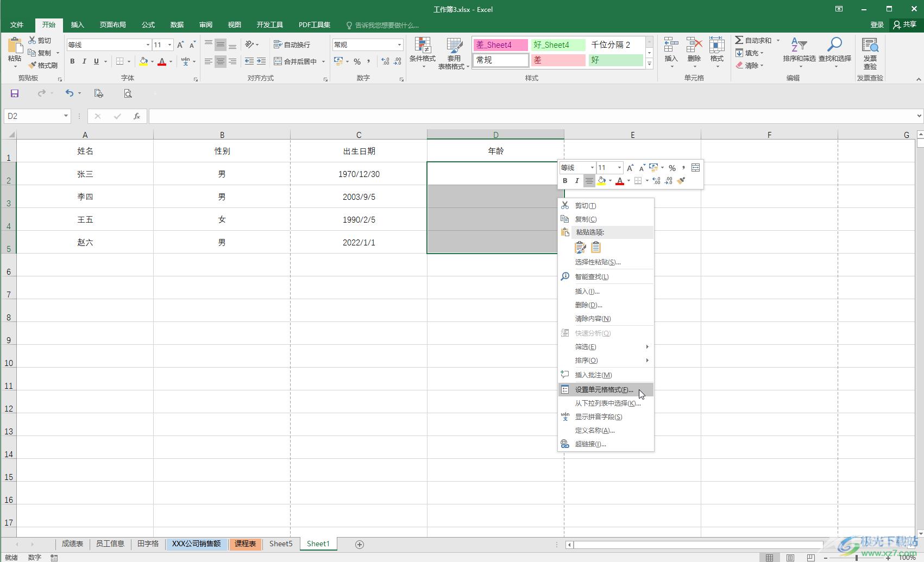The image size is (924, 562).
Task: Toggle italic in the mini toolbar
Action: click(x=577, y=181)
